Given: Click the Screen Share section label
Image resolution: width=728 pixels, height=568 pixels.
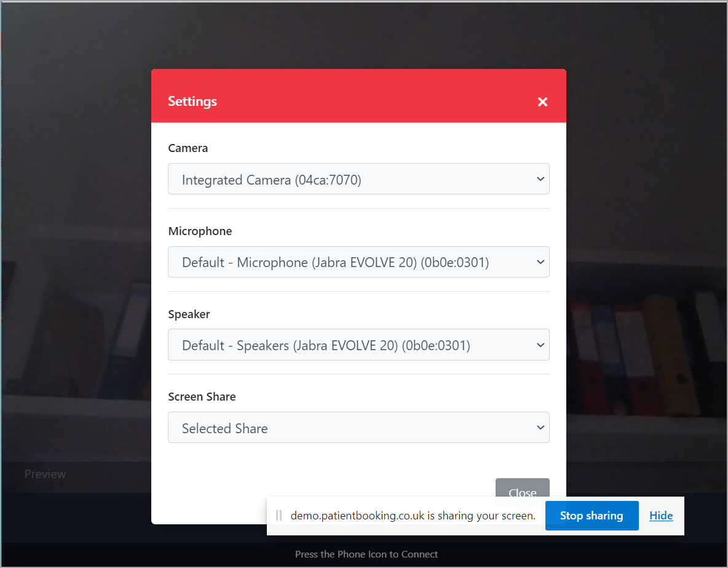Looking at the screenshot, I should (202, 397).
